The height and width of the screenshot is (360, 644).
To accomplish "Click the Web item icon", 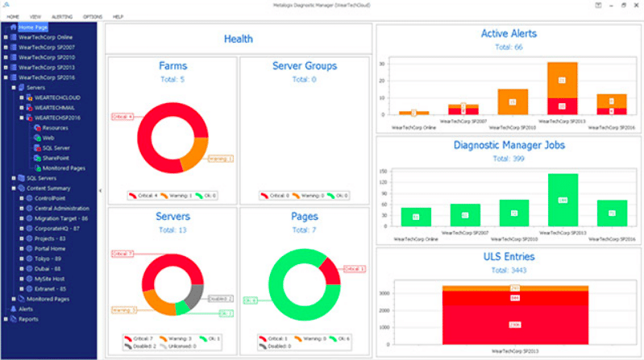I will click(37, 138).
